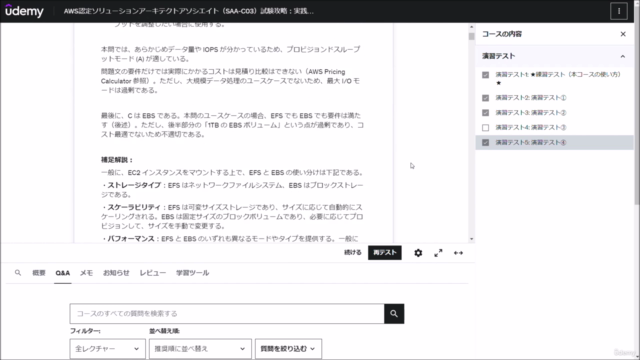Check the box for 演習テスト4
640x360 pixels.
click(485, 128)
